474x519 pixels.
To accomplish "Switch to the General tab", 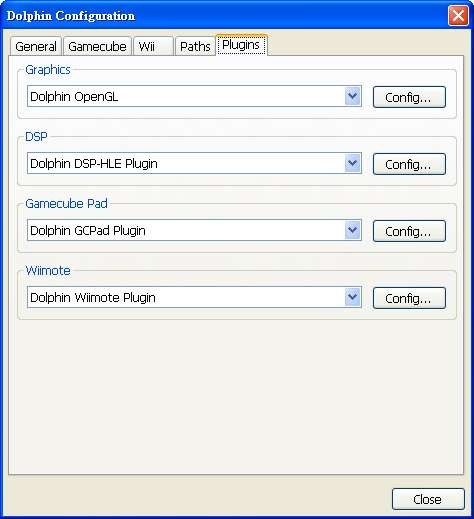I will point(36,46).
